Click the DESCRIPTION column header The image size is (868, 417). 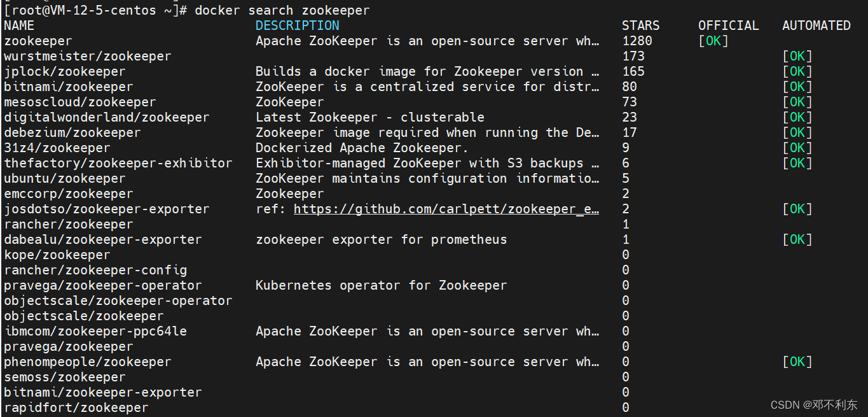coord(297,25)
